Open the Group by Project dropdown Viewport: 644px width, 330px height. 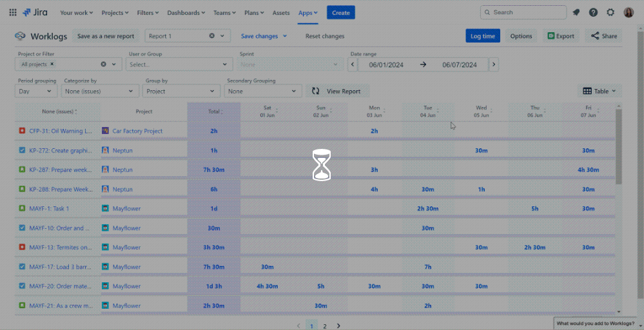coord(181,91)
